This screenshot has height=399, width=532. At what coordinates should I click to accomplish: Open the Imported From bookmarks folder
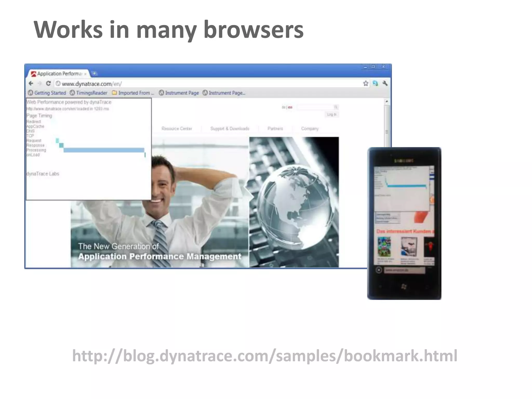[x=133, y=93]
